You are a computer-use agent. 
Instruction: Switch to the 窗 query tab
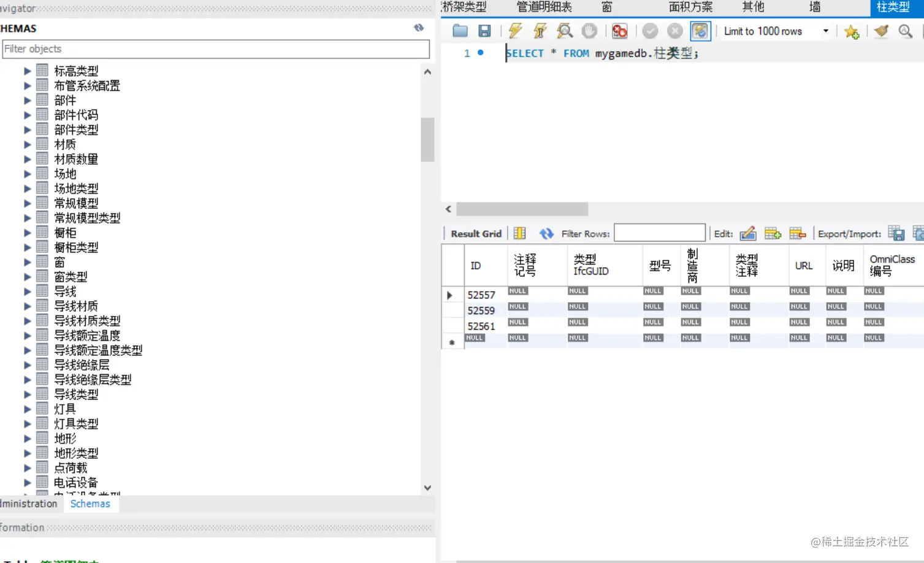pos(606,7)
